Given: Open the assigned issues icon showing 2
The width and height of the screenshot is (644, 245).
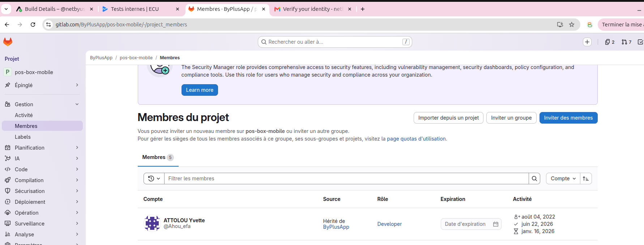Looking at the screenshot, I should pos(610,42).
